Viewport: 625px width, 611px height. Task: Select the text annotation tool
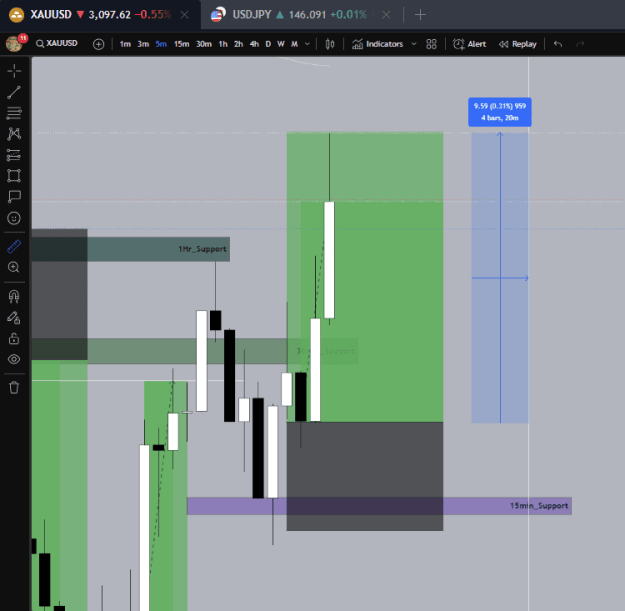(14, 196)
